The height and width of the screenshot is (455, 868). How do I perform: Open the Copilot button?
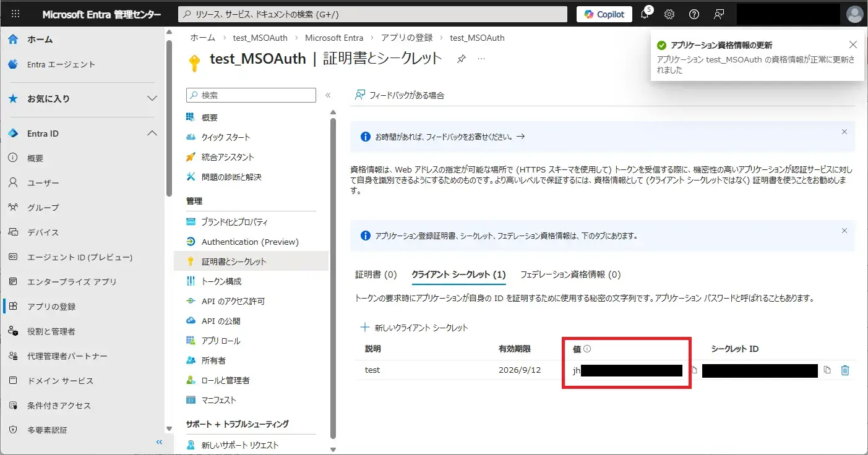(604, 14)
